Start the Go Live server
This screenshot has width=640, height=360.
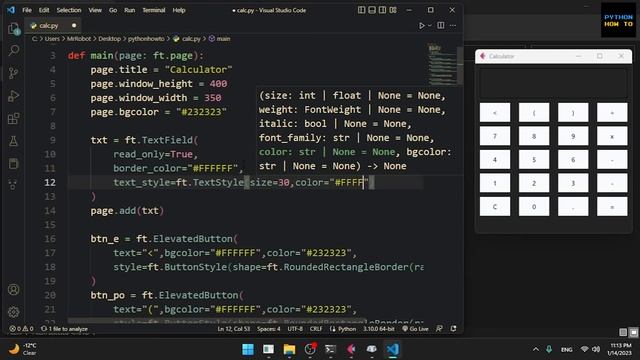(x=416, y=329)
